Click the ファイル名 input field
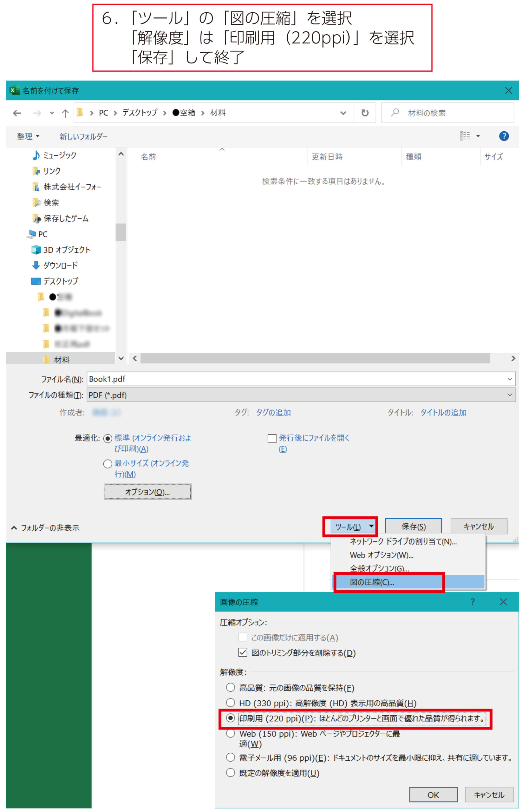 click(x=297, y=379)
